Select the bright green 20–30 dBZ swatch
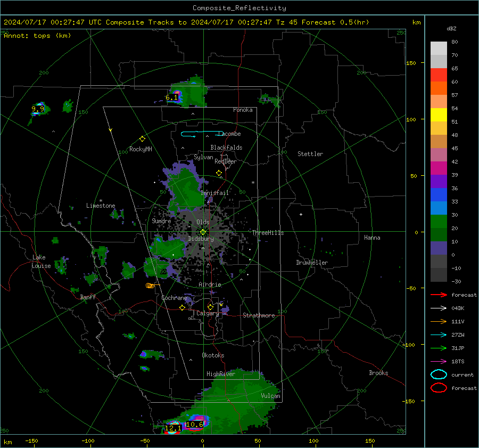 (x=439, y=222)
